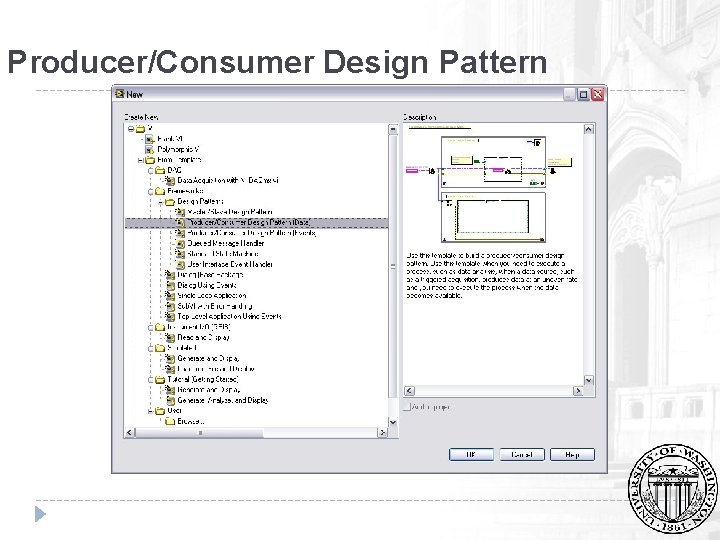This screenshot has width=720, height=540.
Task: Collapse the top-level VI folder node
Action: (131, 129)
